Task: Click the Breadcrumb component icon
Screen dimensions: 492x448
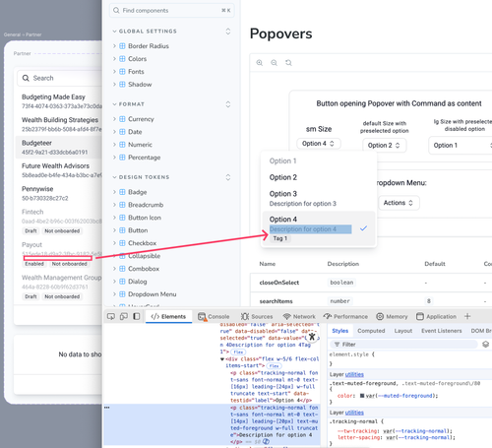Action: point(122,205)
